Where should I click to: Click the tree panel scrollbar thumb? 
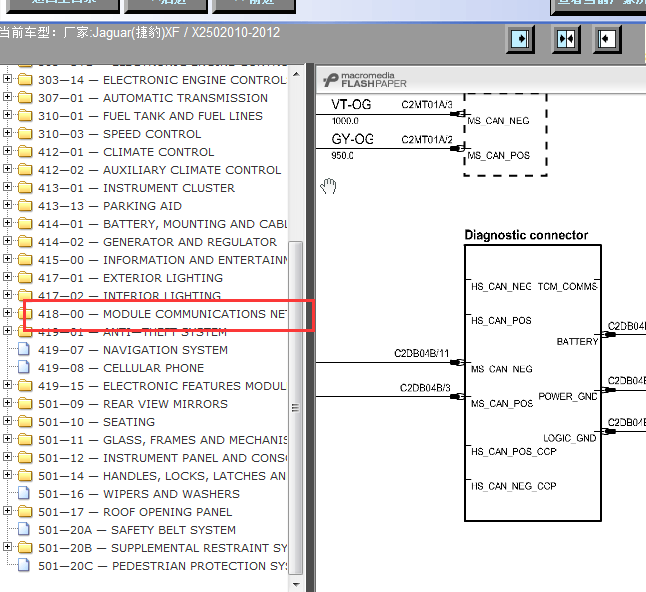[x=295, y=407]
